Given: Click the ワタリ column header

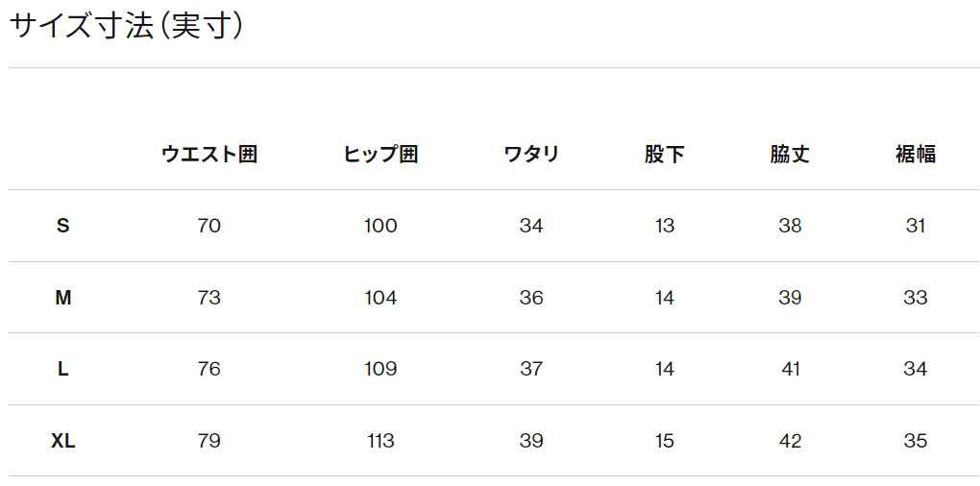Looking at the screenshot, I should click(530, 155).
